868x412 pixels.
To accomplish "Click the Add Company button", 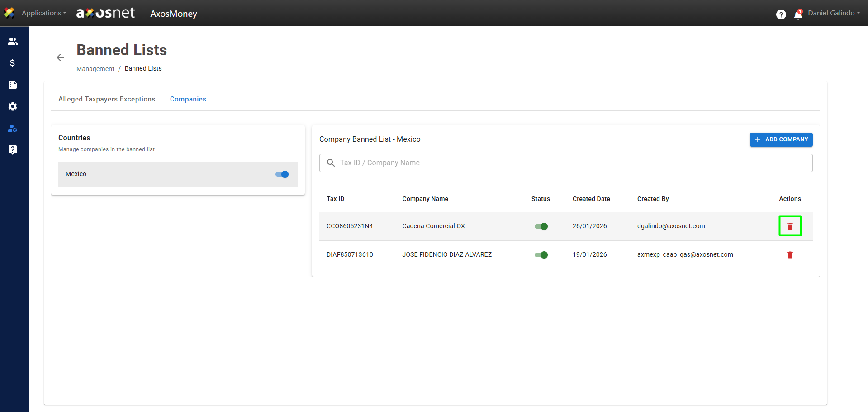I will click(x=781, y=139).
